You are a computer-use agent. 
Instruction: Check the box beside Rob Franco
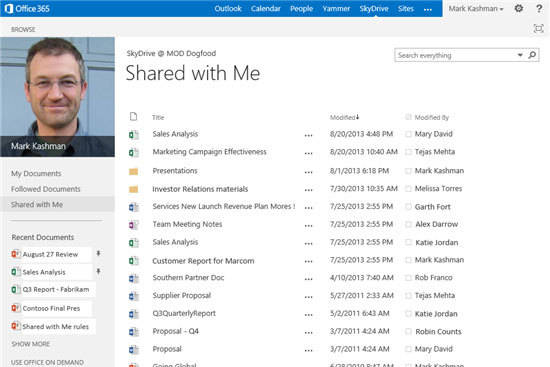tap(408, 278)
